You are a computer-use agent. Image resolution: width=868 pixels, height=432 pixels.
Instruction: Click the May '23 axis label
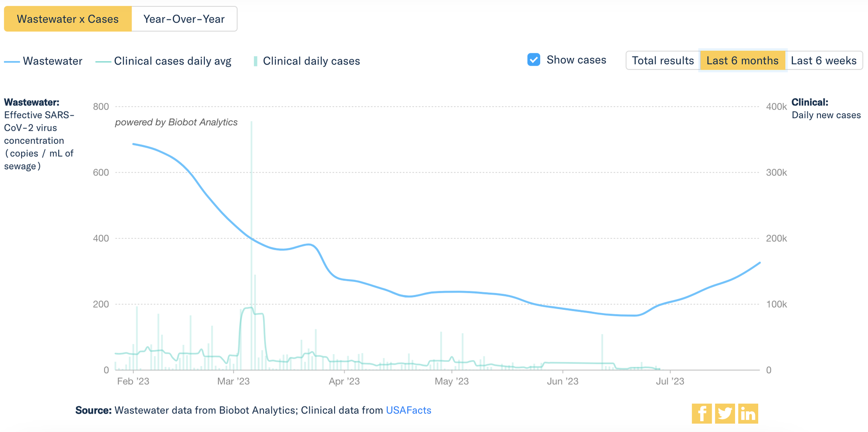pos(452,381)
